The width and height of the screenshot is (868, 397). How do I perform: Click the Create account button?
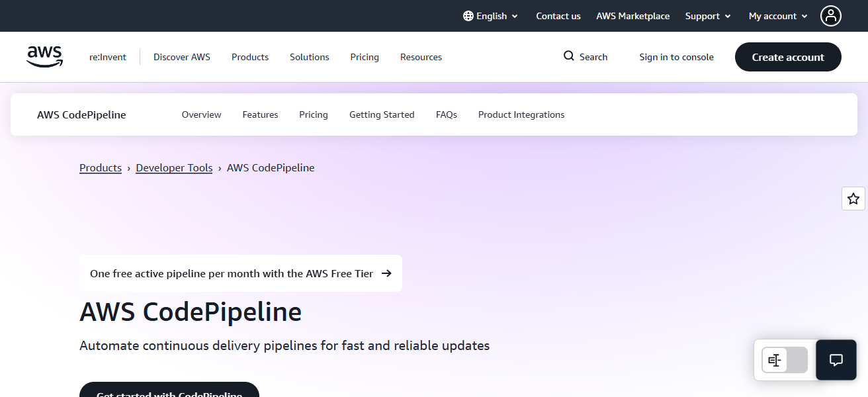787,57
